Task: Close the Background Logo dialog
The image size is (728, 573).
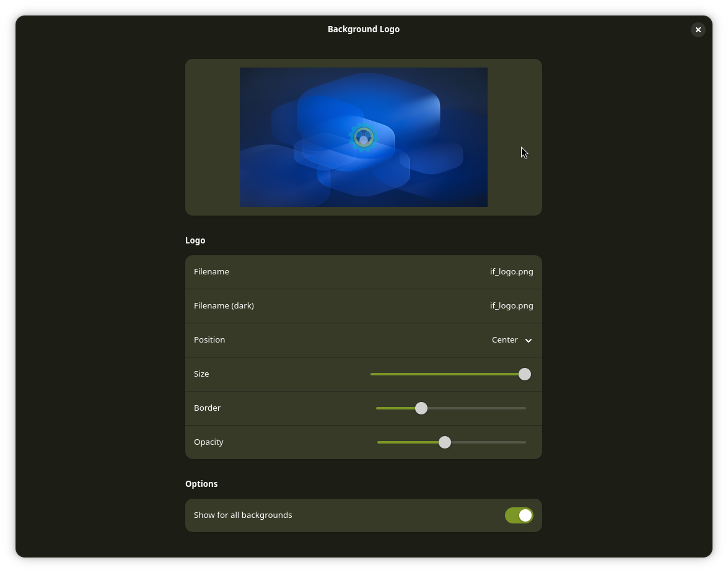Action: pos(698,30)
